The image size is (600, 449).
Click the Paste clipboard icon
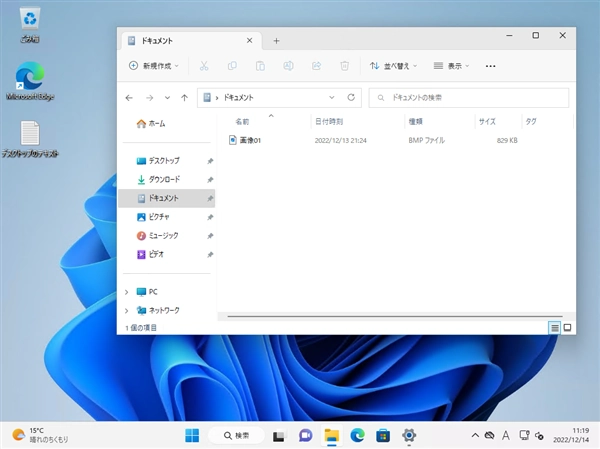(260, 66)
